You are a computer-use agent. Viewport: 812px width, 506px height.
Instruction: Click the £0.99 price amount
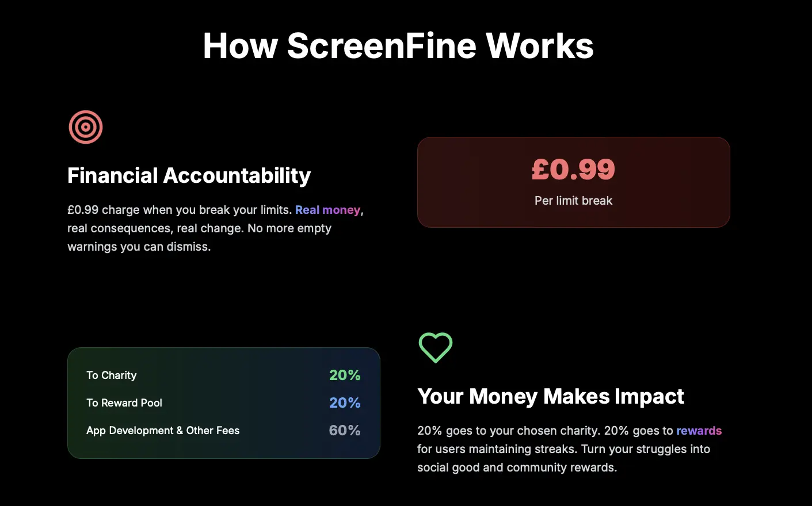point(573,169)
